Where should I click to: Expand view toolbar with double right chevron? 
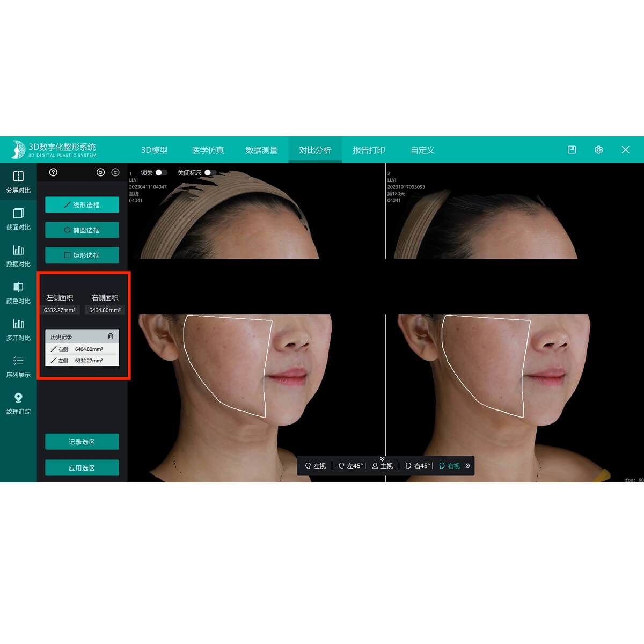[x=467, y=466]
